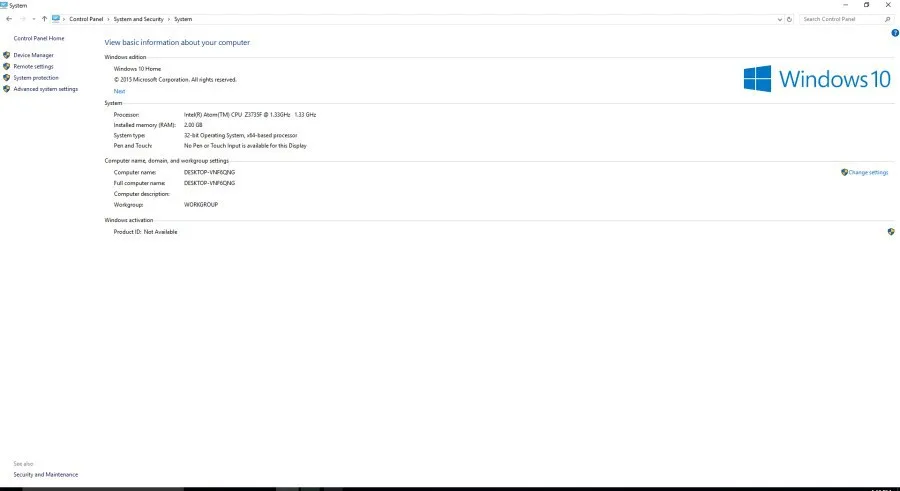Select the 32-bit Operating System text

[x=240, y=136]
